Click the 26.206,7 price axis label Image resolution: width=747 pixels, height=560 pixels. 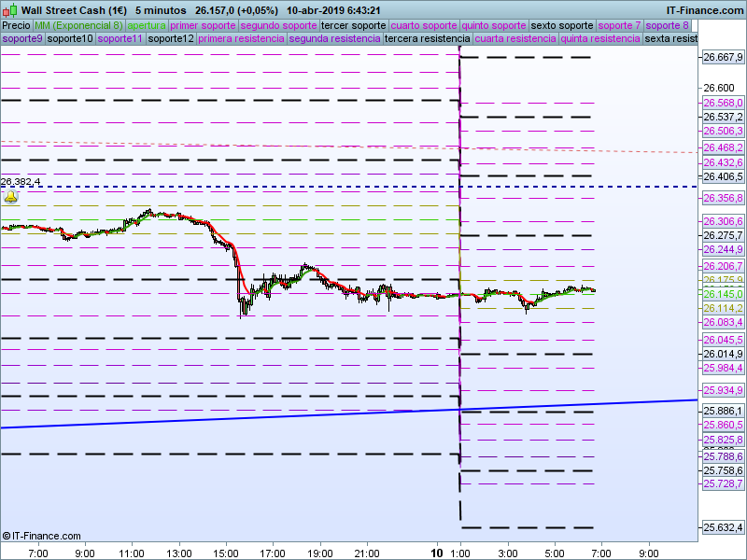pyautogui.click(x=723, y=266)
